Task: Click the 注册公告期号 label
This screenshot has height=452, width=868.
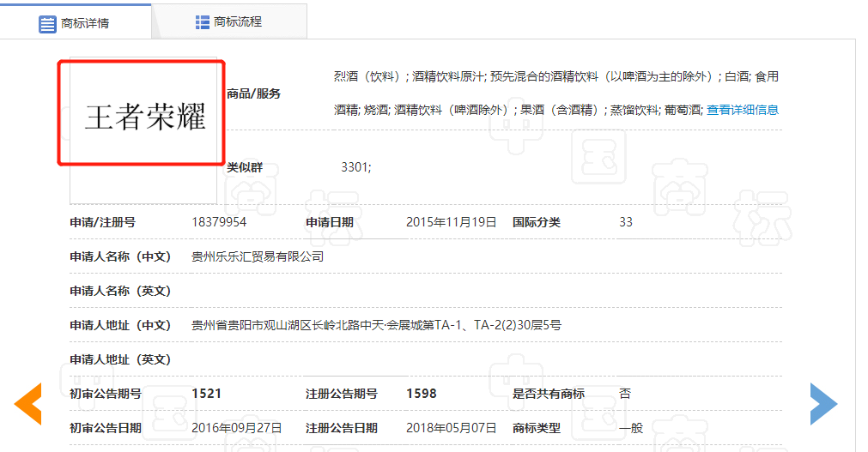Action: [x=342, y=394]
